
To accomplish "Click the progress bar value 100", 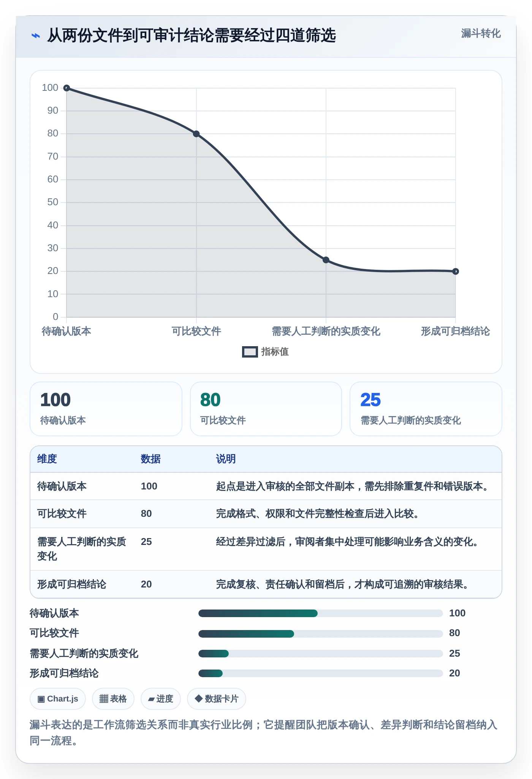I will click(457, 613).
